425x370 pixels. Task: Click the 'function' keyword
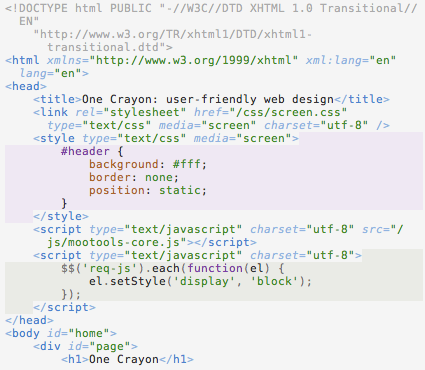pos(215,268)
